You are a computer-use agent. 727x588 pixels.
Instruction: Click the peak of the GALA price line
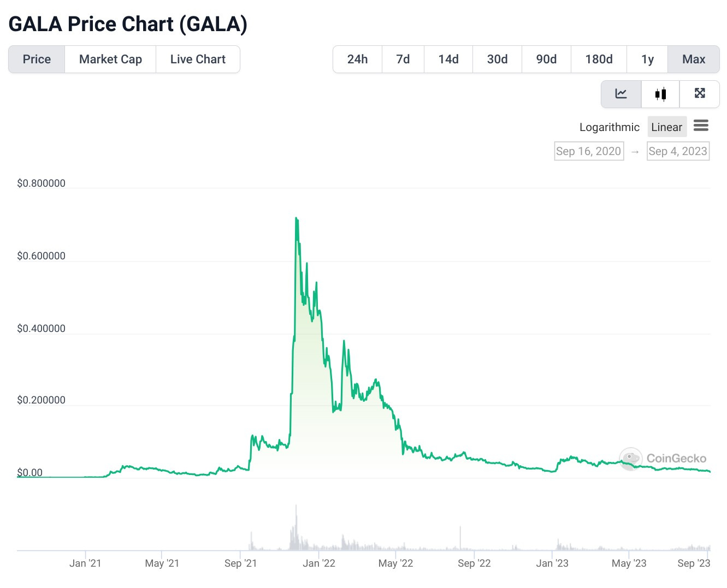click(297, 218)
